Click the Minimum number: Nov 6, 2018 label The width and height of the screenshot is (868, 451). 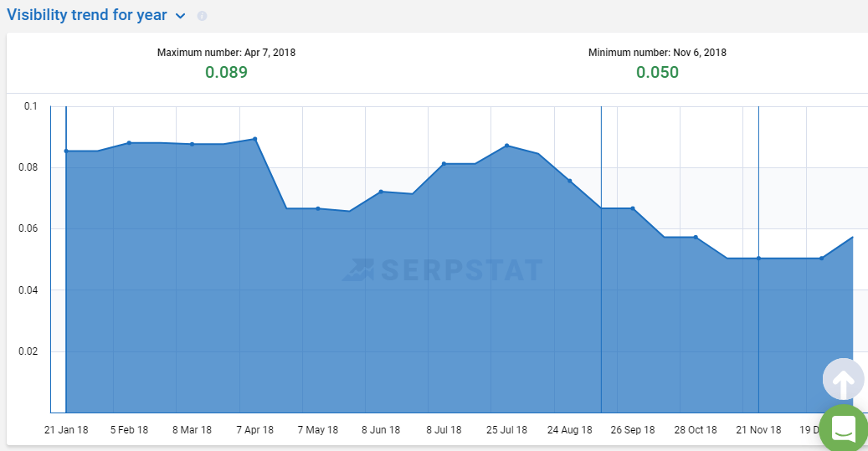(657, 53)
